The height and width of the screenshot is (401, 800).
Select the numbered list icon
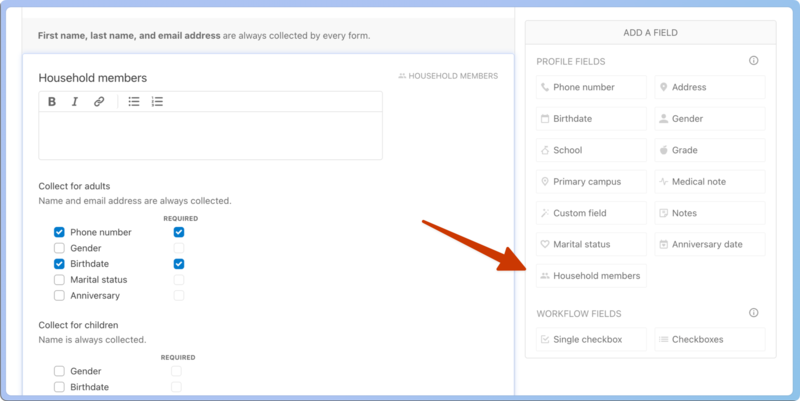point(157,102)
